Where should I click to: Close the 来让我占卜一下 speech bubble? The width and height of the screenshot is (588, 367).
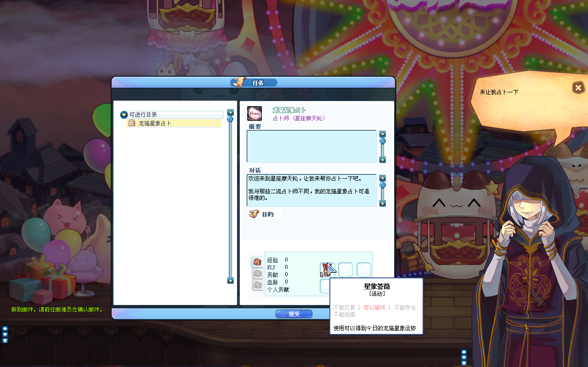point(578,88)
